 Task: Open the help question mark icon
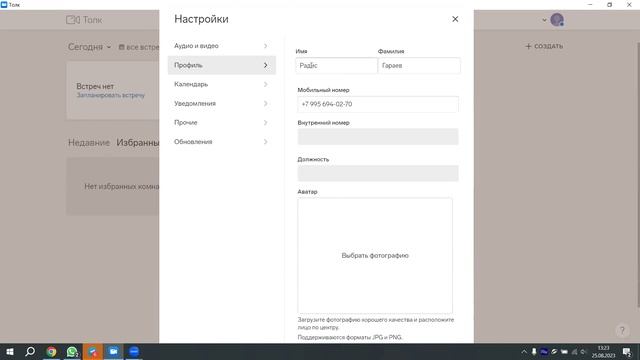coord(622,330)
